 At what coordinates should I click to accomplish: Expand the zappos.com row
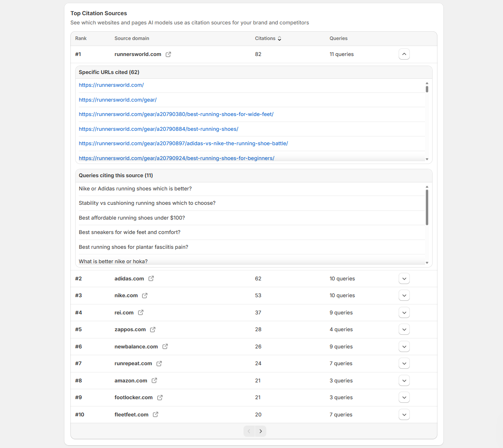(404, 330)
